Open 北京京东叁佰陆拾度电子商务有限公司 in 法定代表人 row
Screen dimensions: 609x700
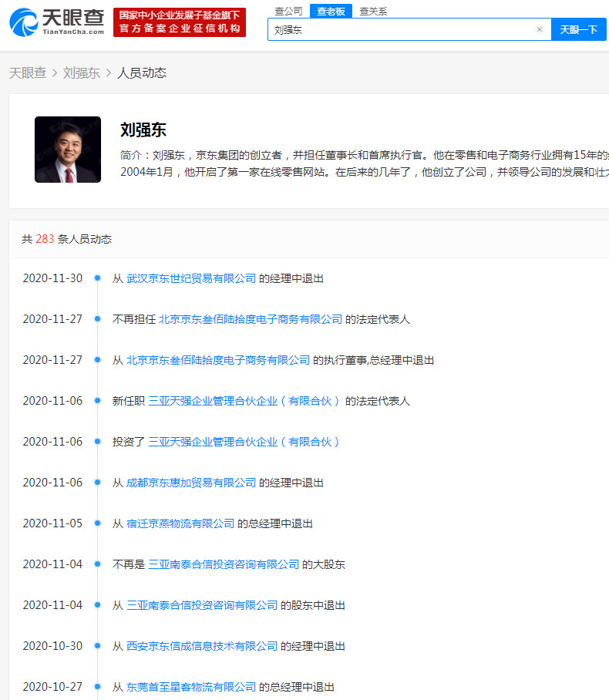pyautogui.click(x=251, y=319)
